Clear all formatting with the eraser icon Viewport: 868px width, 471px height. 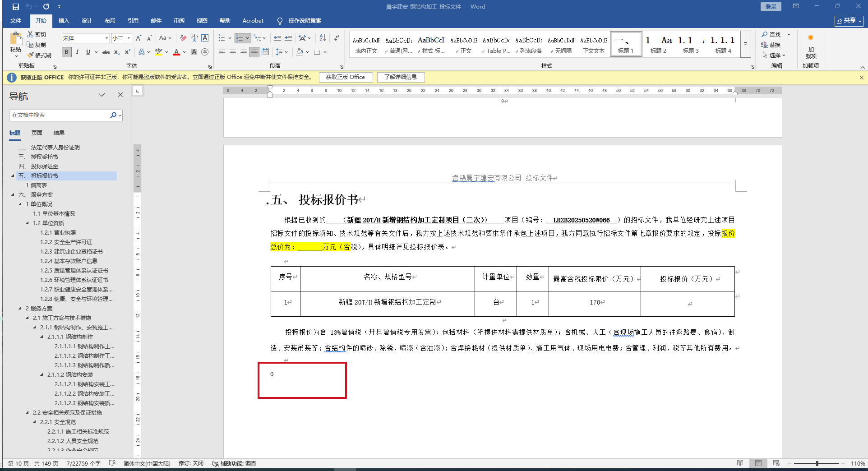[183, 38]
